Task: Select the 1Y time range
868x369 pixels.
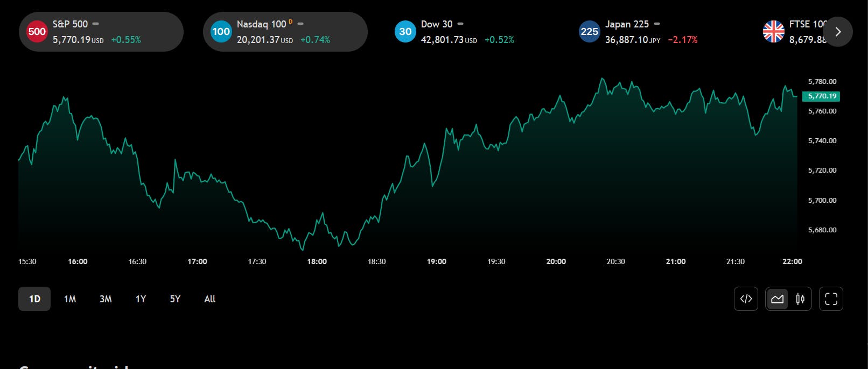Action: coord(141,299)
